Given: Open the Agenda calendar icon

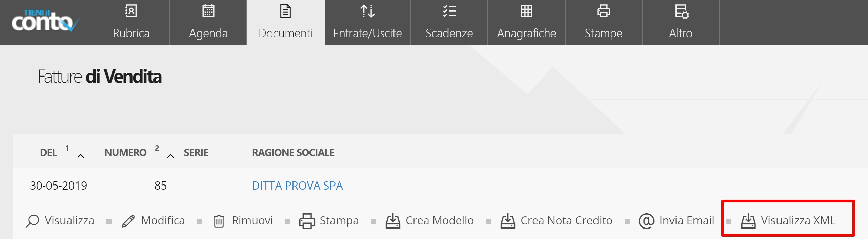Looking at the screenshot, I should tap(208, 11).
